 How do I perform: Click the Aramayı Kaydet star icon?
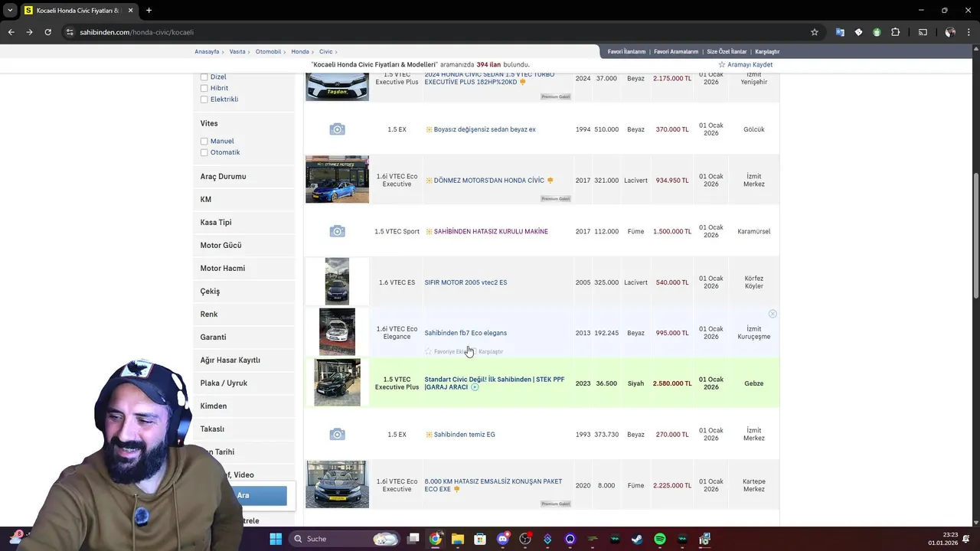pyautogui.click(x=721, y=64)
